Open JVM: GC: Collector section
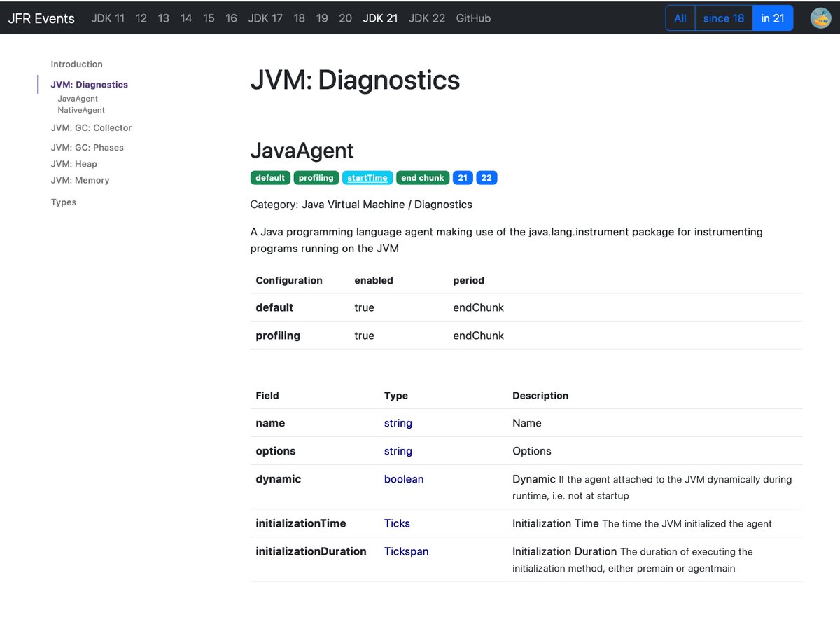 click(91, 128)
